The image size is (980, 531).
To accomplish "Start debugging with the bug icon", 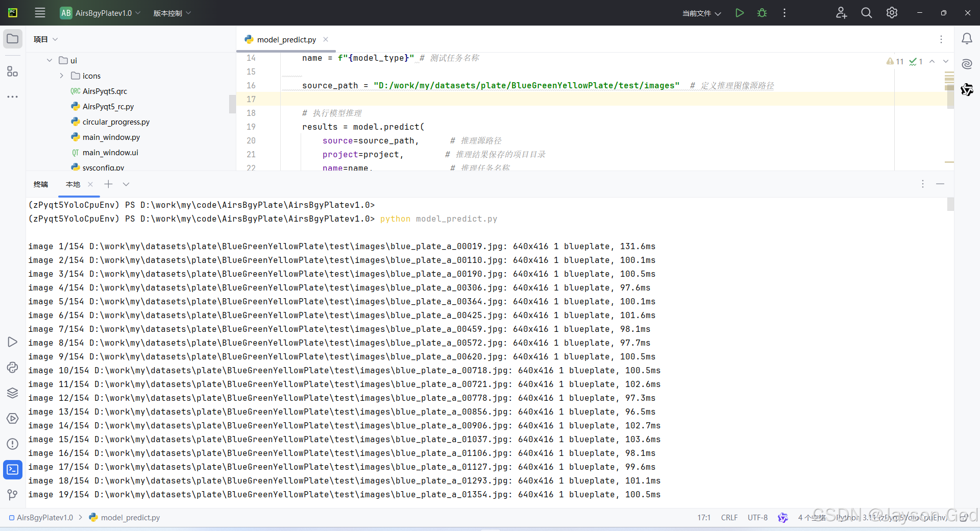I will point(762,13).
